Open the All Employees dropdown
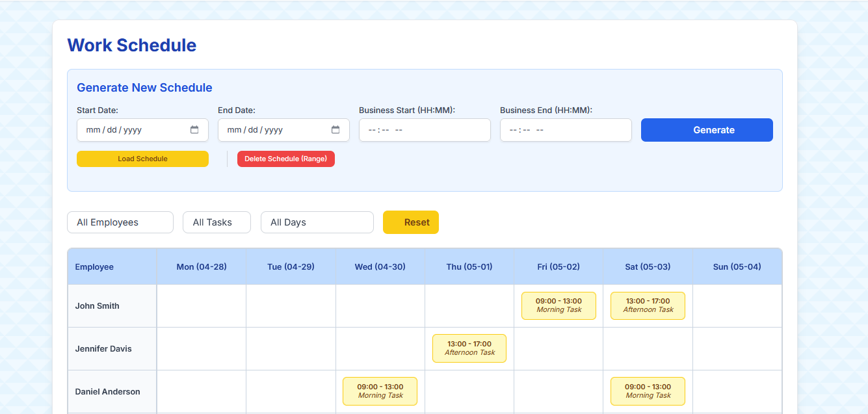This screenshot has width=868, height=414. click(120, 222)
